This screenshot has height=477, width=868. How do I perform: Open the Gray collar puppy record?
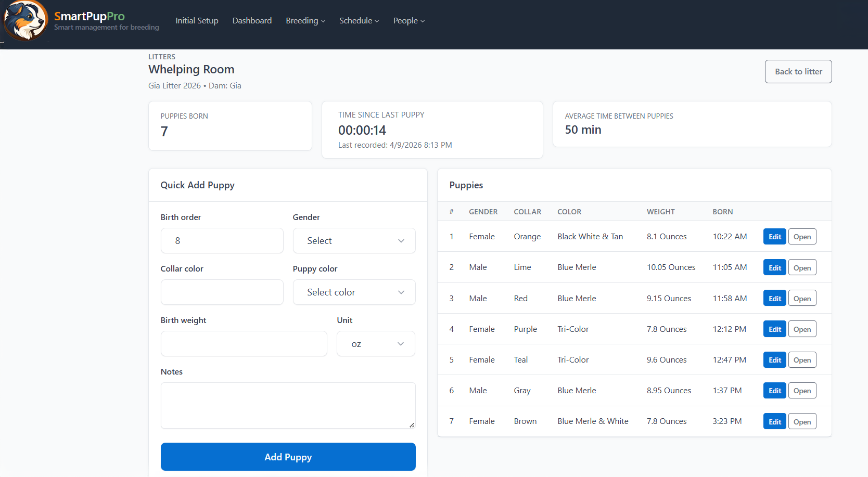(x=802, y=391)
